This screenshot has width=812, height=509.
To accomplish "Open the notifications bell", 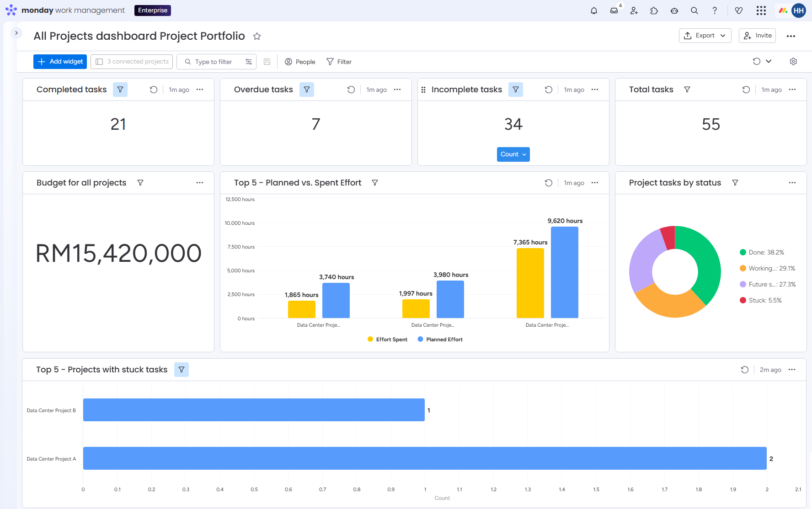I will [594, 11].
